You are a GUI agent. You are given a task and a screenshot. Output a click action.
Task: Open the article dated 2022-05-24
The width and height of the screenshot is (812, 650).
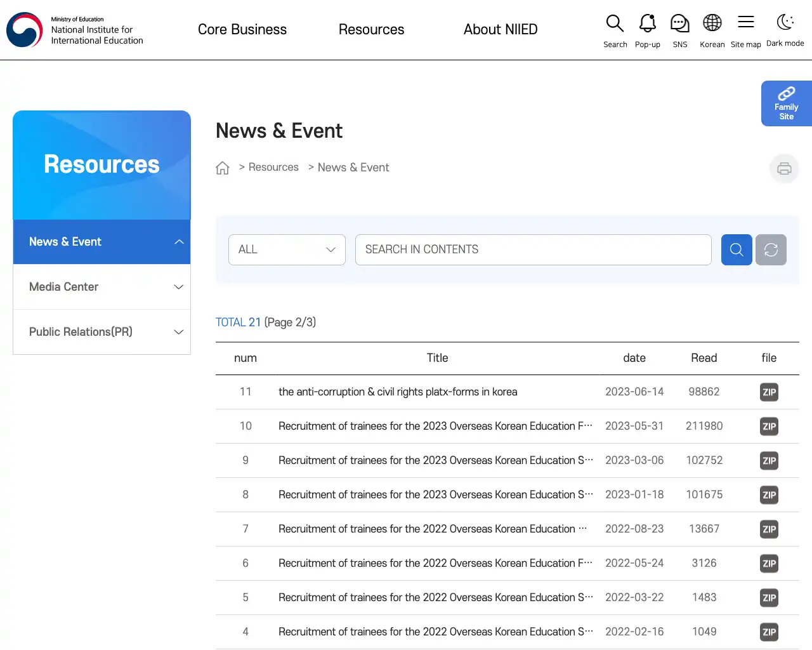(436, 563)
